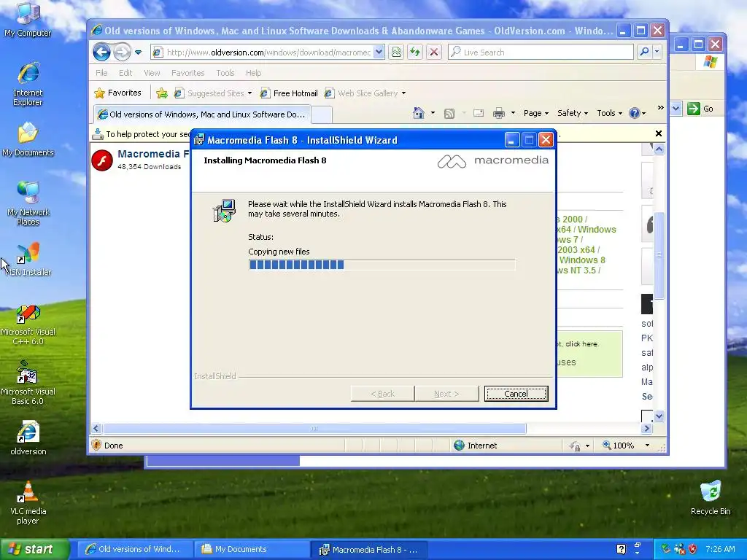
Task: Open the Tools menu in menu bar
Action: [x=225, y=73]
